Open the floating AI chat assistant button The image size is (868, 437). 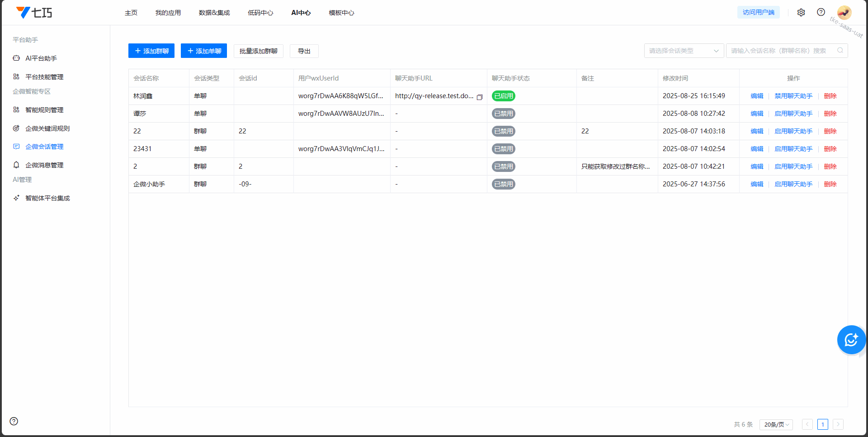(851, 340)
